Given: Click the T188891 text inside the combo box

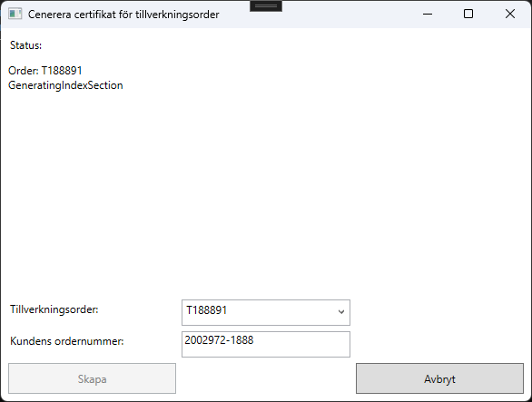Looking at the screenshot, I should click(207, 310).
